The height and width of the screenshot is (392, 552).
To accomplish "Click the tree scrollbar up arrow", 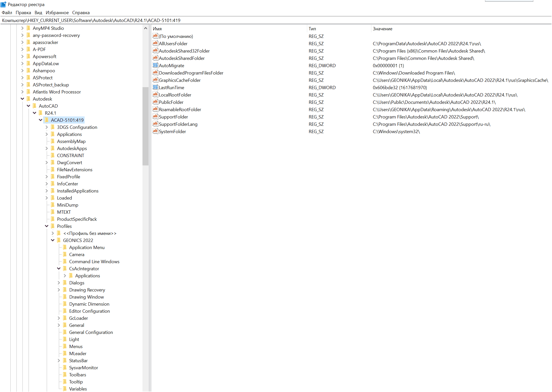I will coord(146,28).
